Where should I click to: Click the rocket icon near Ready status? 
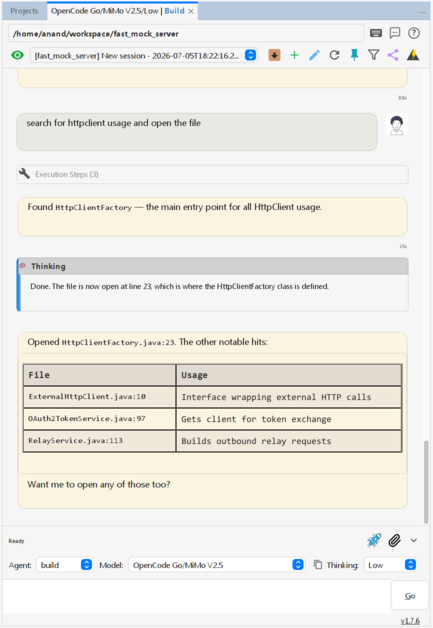point(374,540)
